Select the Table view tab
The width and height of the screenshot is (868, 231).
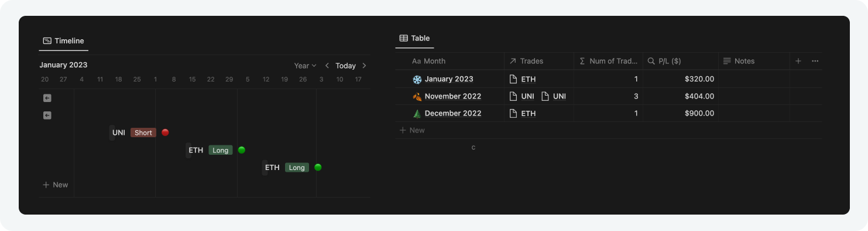pyautogui.click(x=414, y=38)
